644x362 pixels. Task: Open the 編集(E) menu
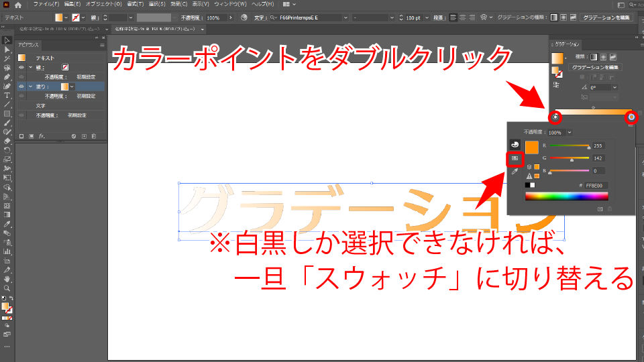(72, 4)
